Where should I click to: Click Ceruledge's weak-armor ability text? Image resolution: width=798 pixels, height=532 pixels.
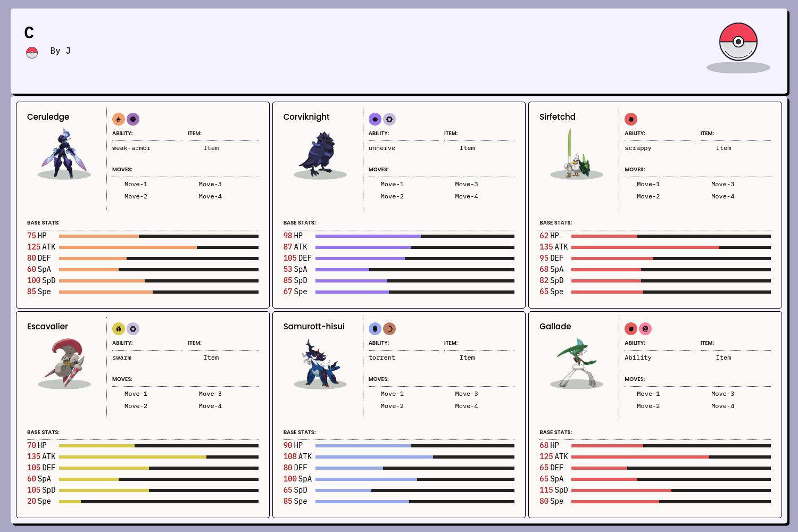click(131, 148)
